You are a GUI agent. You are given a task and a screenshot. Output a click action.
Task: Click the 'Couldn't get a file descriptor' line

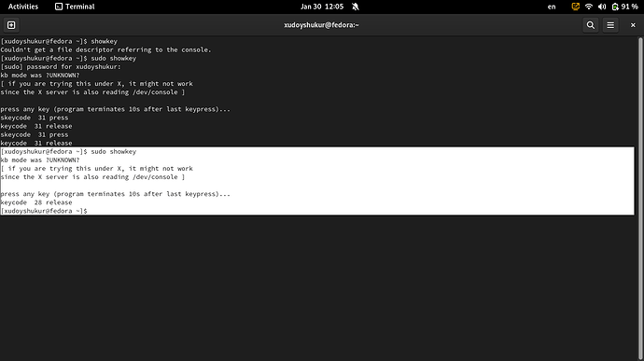(x=105, y=49)
